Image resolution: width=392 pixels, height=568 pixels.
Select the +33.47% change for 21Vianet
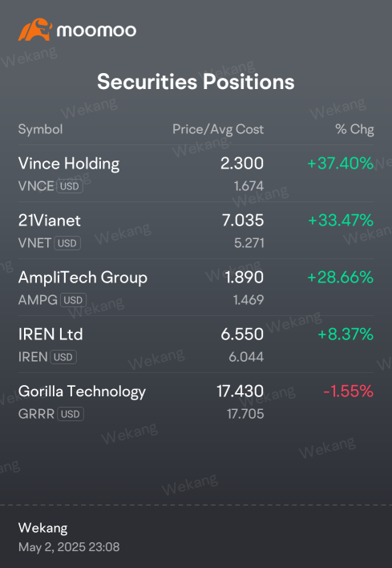coord(341,221)
